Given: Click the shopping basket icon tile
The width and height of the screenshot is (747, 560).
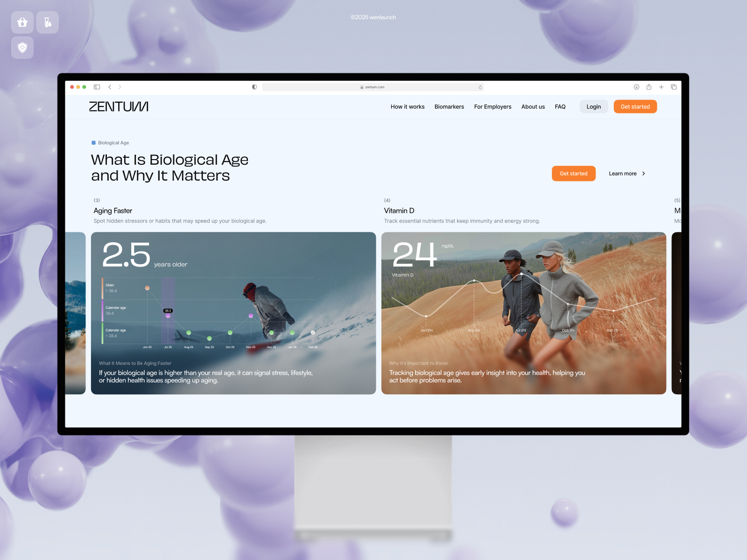Looking at the screenshot, I should click(x=22, y=22).
